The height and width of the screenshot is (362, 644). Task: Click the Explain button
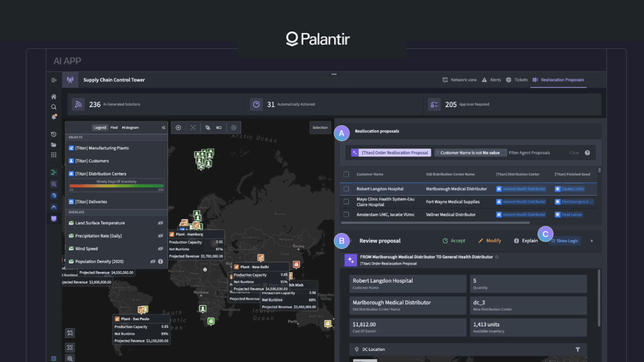[526, 241]
